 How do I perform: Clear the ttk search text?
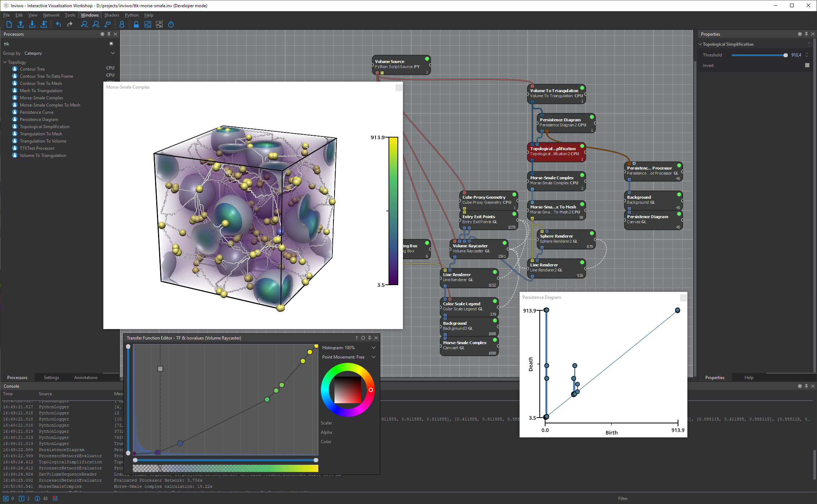point(111,44)
